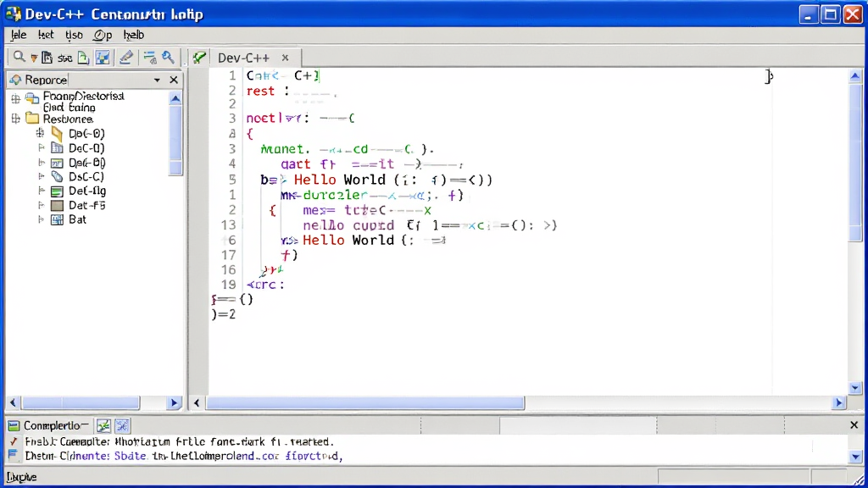
Task: Click the Reporce tree horizontal scrollbar thumb
Action: (x=81, y=402)
